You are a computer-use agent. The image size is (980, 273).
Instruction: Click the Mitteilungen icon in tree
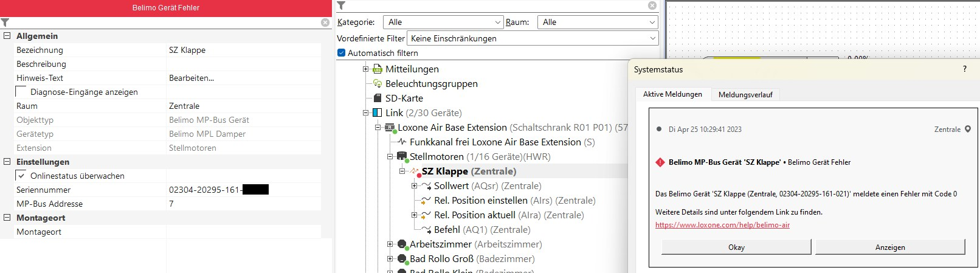coord(377,69)
